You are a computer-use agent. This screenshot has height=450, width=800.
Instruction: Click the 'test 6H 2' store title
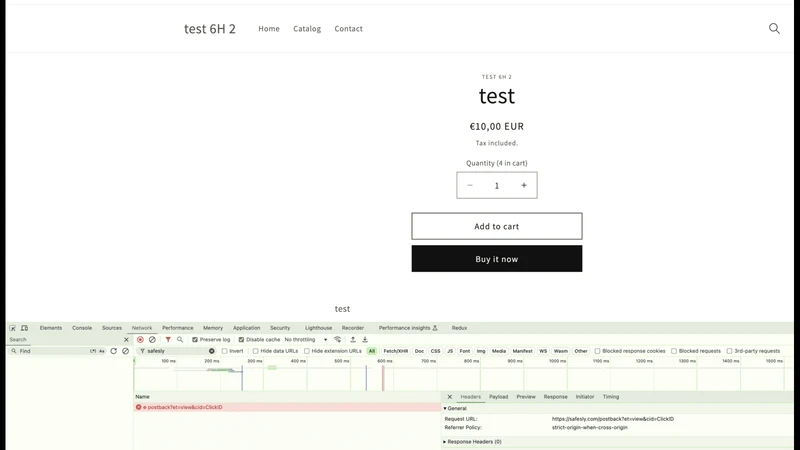tap(210, 29)
